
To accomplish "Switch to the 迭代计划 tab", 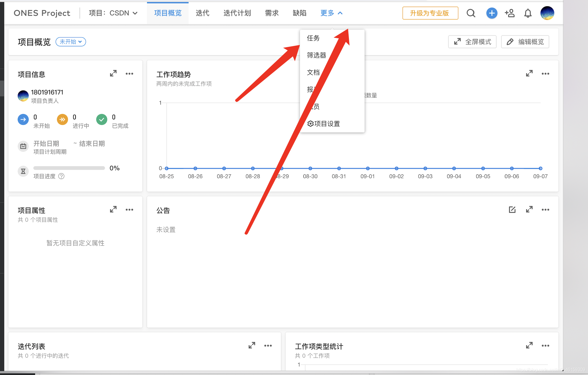I will click(237, 13).
